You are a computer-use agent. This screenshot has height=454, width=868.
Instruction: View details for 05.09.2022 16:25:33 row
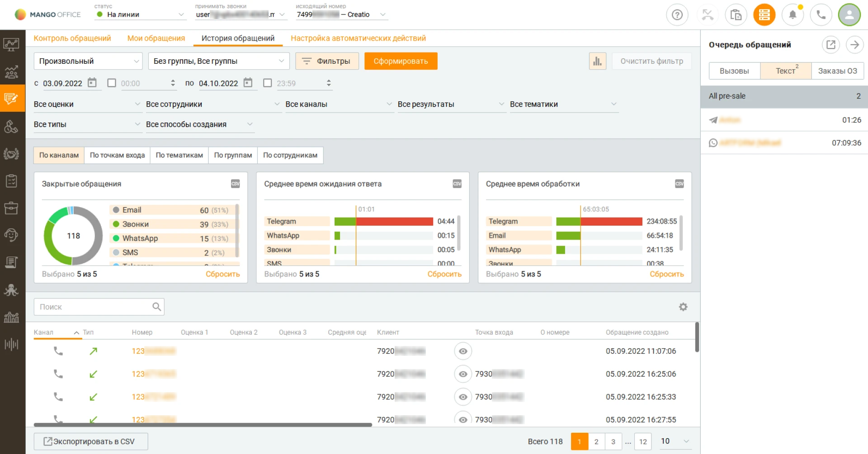pos(463,397)
